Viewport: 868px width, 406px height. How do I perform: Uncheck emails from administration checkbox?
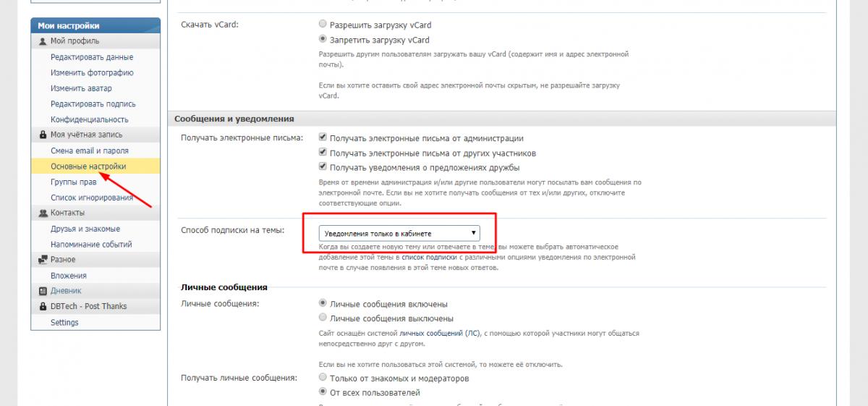pyautogui.click(x=323, y=138)
